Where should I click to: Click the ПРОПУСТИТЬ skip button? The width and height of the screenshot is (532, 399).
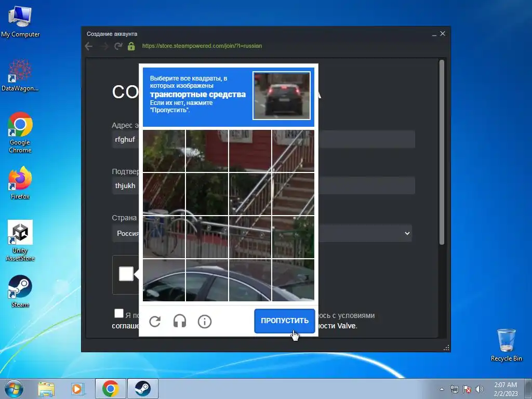coord(284,321)
